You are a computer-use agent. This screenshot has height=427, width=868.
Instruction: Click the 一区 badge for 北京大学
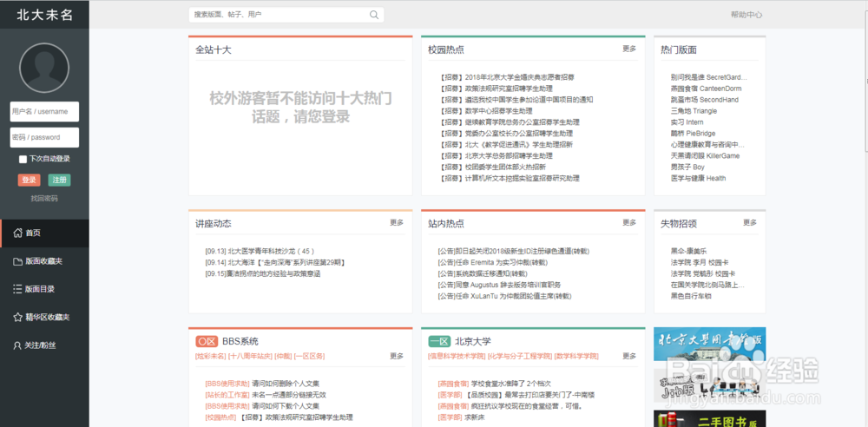coord(439,341)
